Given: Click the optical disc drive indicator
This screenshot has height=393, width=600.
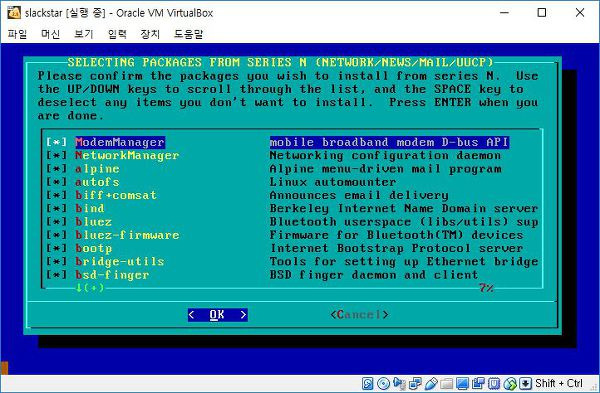Looking at the screenshot, I should (x=383, y=383).
